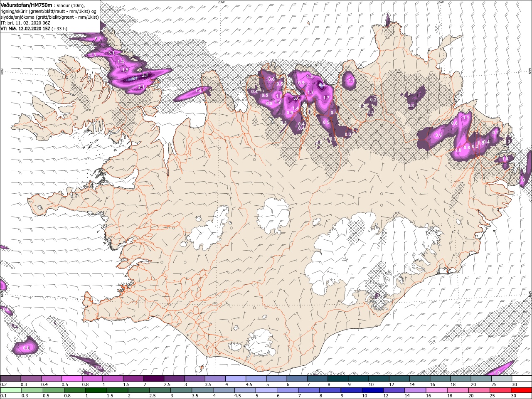Click the 2.7 snowfall value on the map

(x=145, y=75)
